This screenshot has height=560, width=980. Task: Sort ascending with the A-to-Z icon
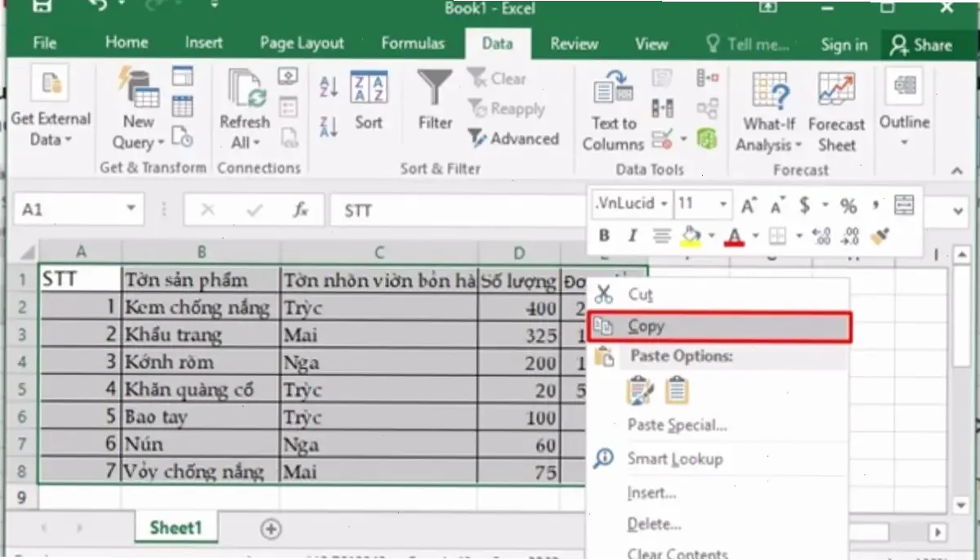coord(329,86)
